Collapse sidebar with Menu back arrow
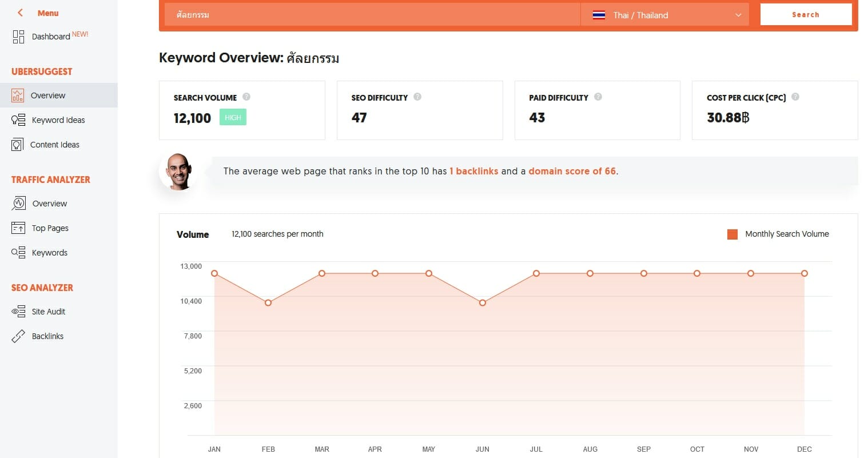 tap(20, 13)
